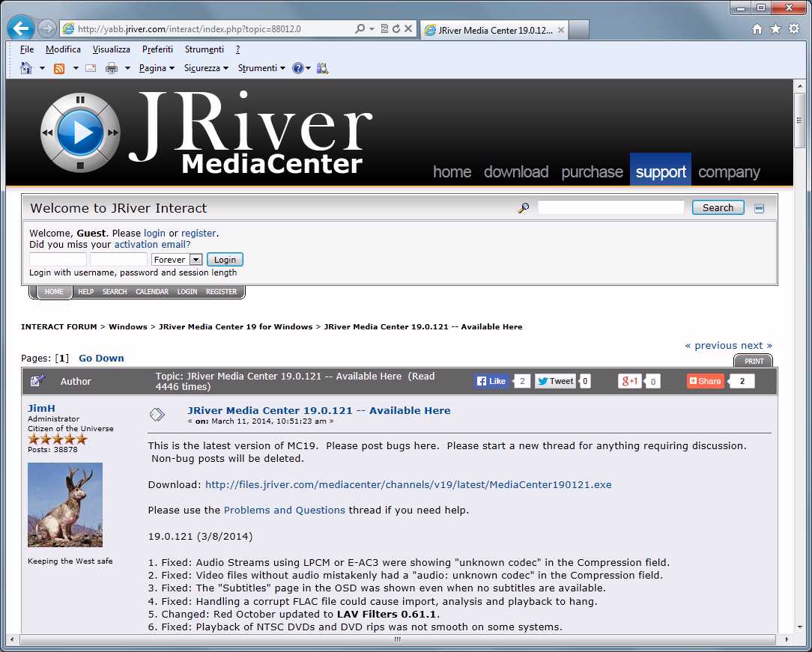Open the Visualizza menu
Screen dimensions: 812x652
tap(112, 49)
